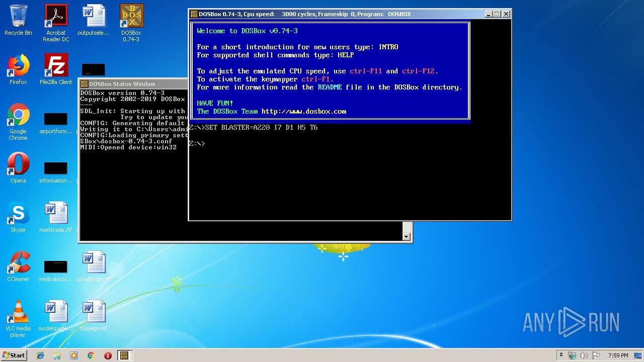Open the DOSBox Status Window icon menu
Screen dimensions: 644x362
coord(85,84)
